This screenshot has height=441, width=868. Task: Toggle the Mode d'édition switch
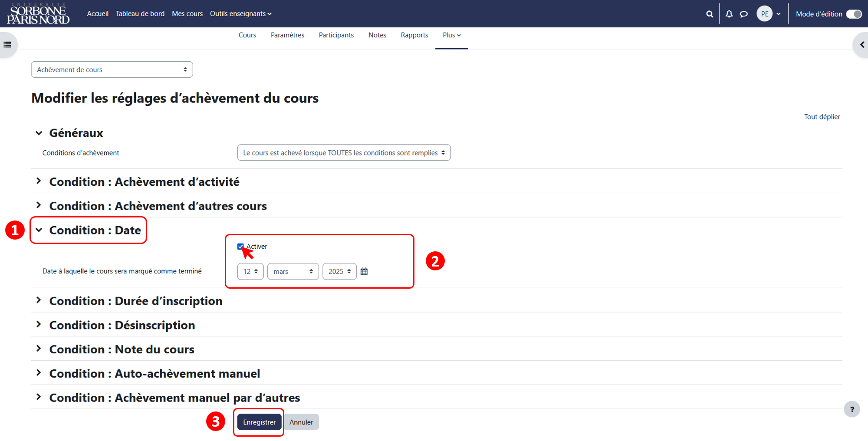854,14
